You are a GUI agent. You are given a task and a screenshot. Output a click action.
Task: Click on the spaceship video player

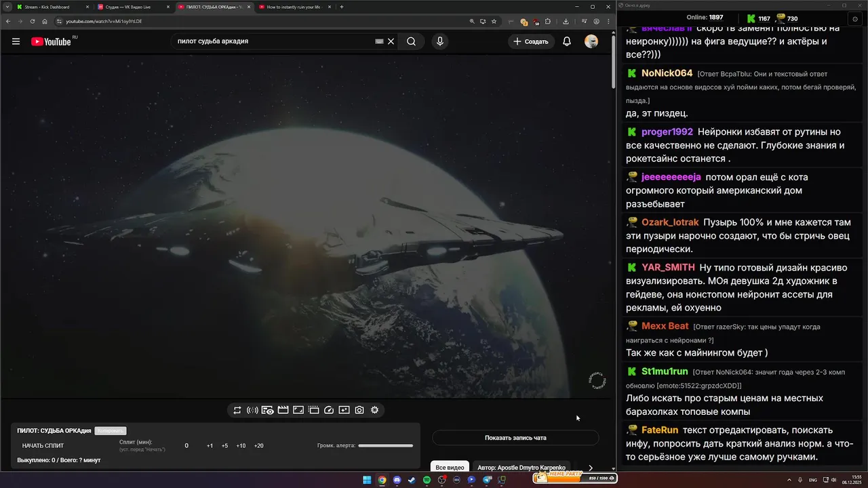[306, 226]
